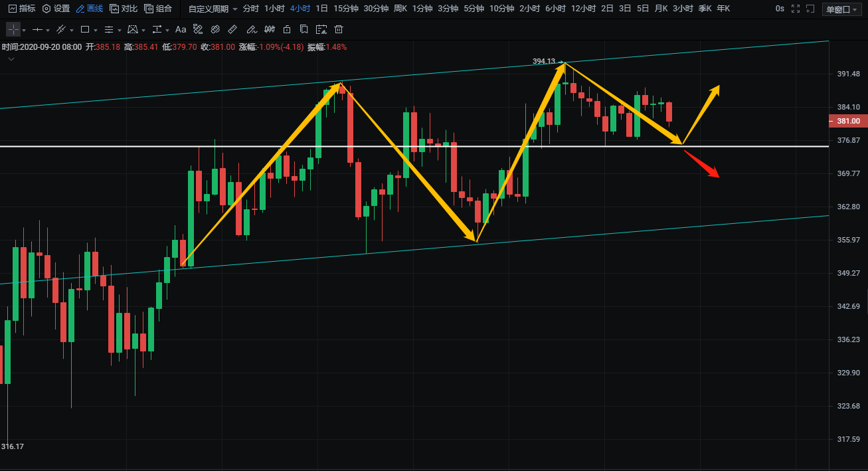Select the rectangle shape tool

coord(84,29)
